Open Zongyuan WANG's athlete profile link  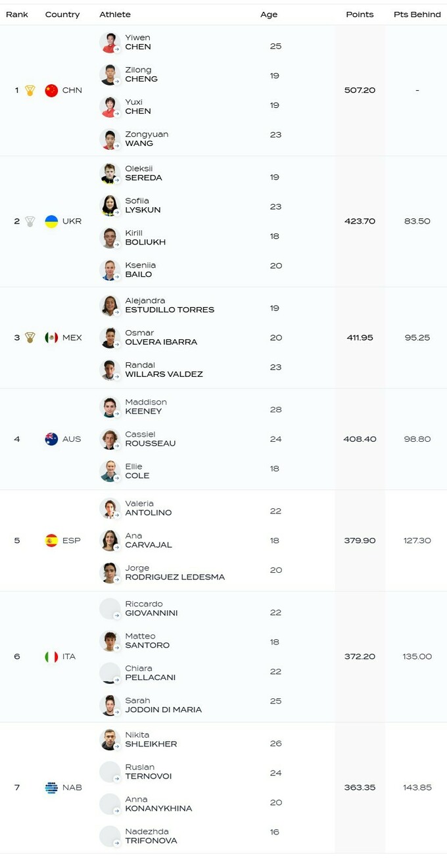147,139
